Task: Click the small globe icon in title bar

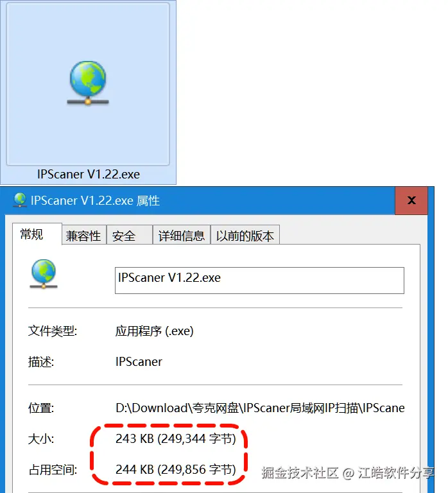Action: (x=20, y=200)
